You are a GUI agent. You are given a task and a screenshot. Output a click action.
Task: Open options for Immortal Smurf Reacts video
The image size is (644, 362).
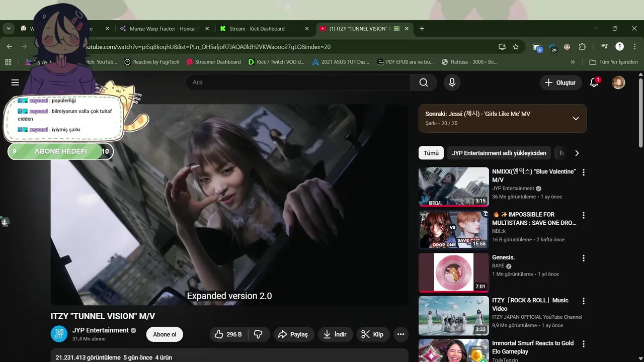pos(584,344)
